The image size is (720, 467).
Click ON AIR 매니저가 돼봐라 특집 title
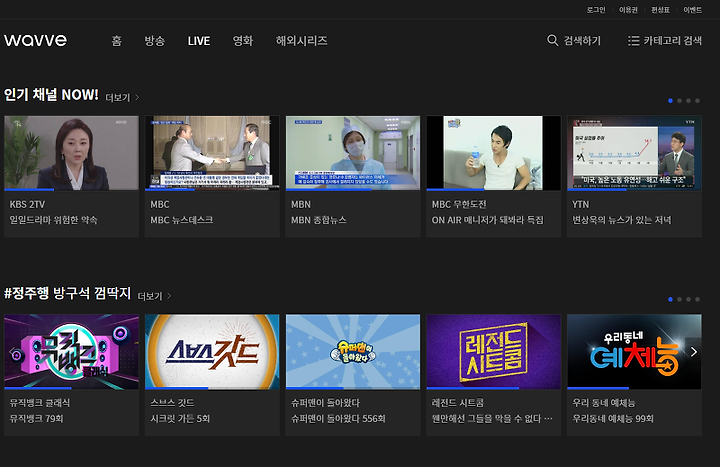488,220
